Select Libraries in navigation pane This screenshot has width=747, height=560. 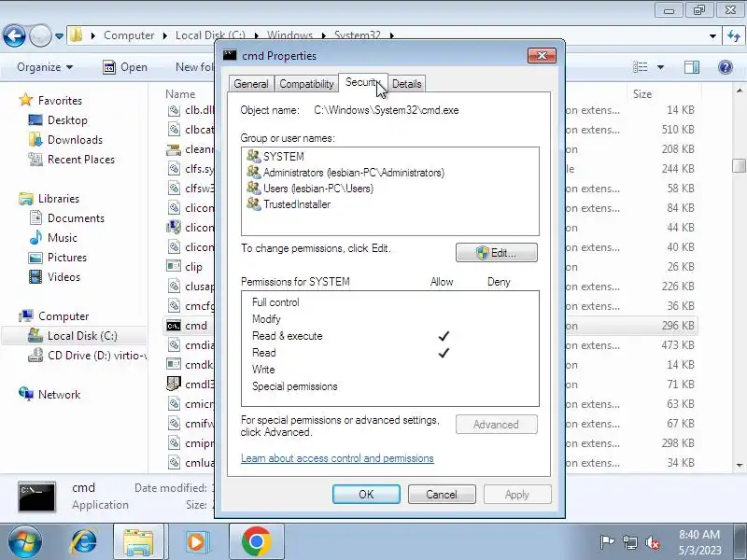click(59, 199)
